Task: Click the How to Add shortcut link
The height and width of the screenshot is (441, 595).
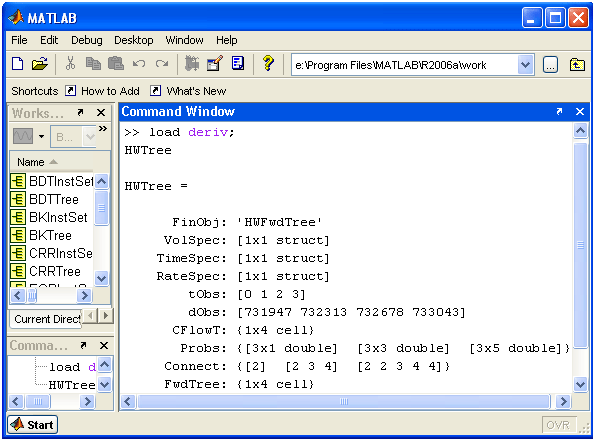Action: (x=110, y=91)
